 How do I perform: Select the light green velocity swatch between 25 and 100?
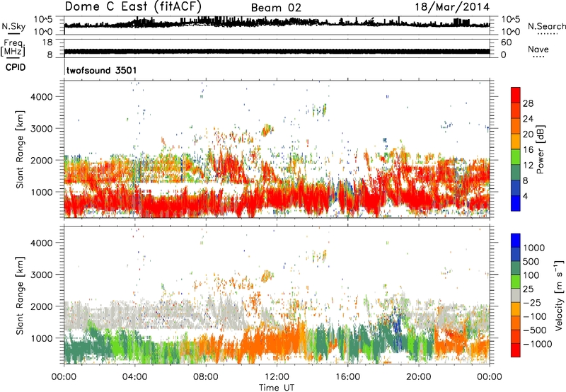click(516, 282)
